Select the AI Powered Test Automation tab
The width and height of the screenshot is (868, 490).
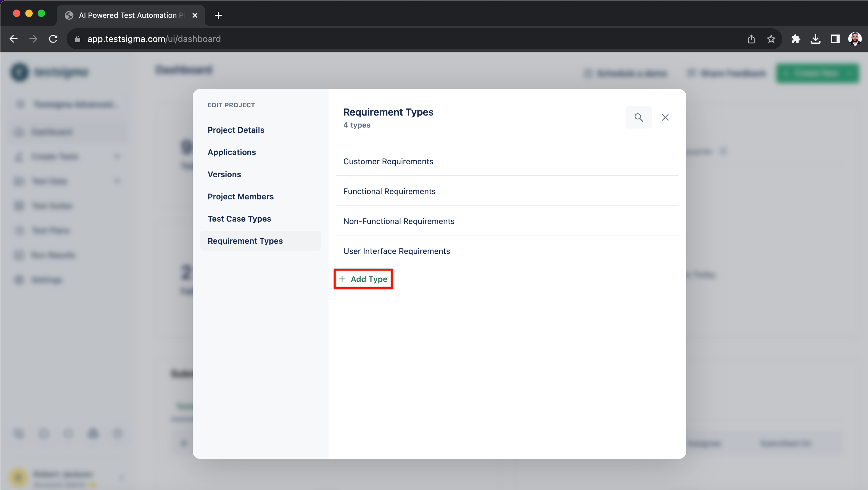131,15
